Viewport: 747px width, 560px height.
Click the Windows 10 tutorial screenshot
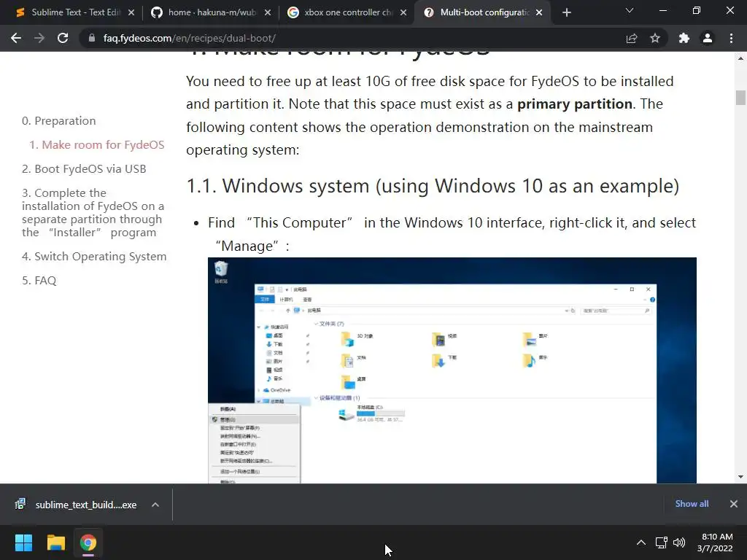[x=452, y=370]
